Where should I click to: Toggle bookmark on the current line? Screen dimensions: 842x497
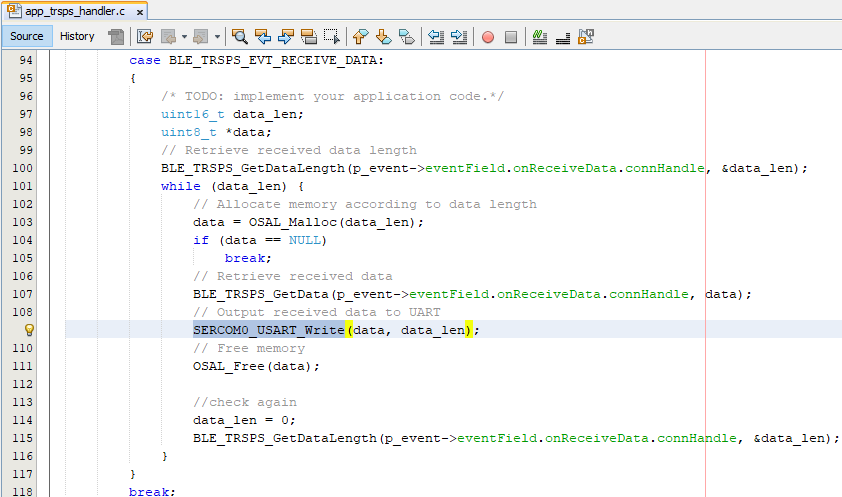(x=406, y=37)
